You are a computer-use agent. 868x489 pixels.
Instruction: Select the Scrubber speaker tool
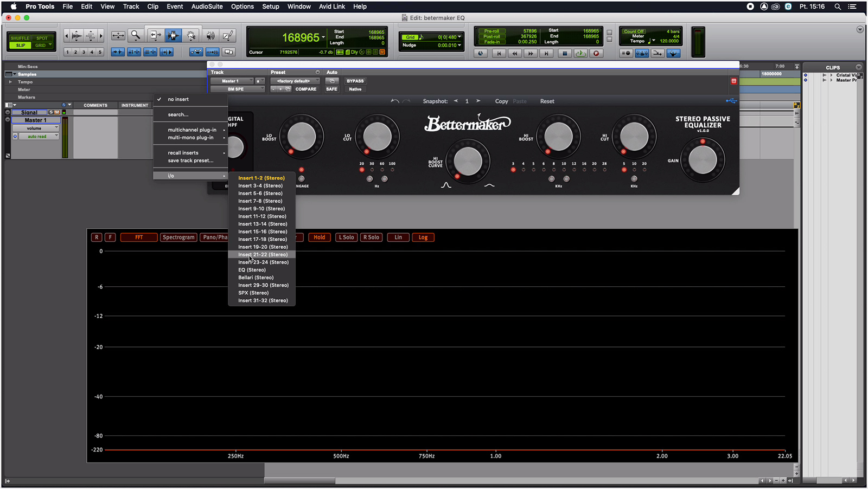pos(210,36)
